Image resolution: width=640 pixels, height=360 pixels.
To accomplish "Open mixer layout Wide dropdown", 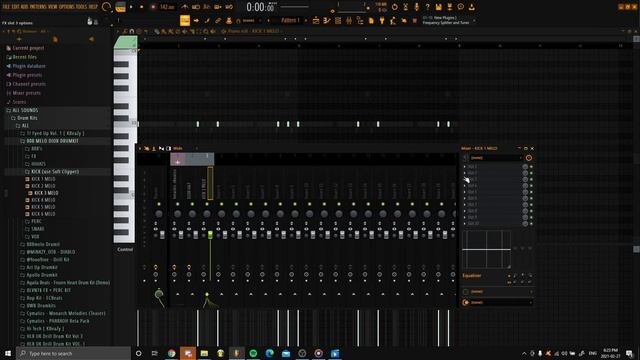I will (x=178, y=149).
